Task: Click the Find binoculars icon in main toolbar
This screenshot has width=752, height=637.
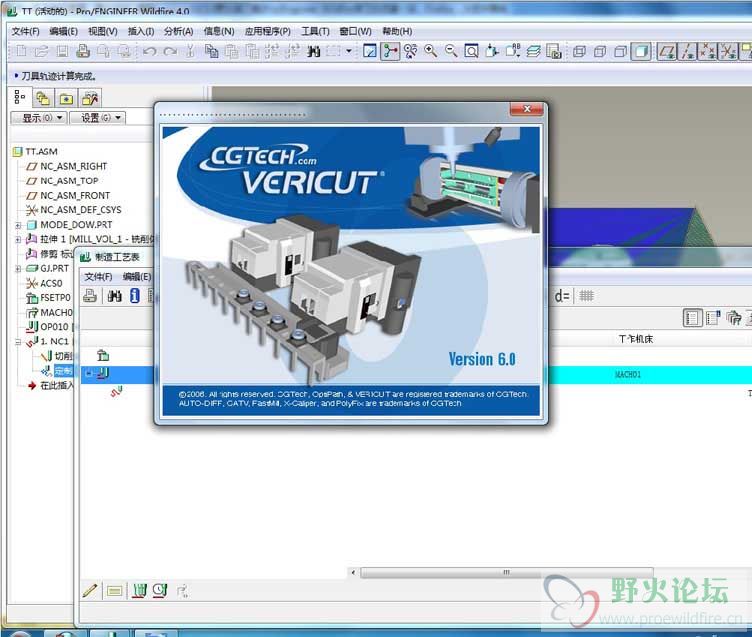Action: pos(314,51)
